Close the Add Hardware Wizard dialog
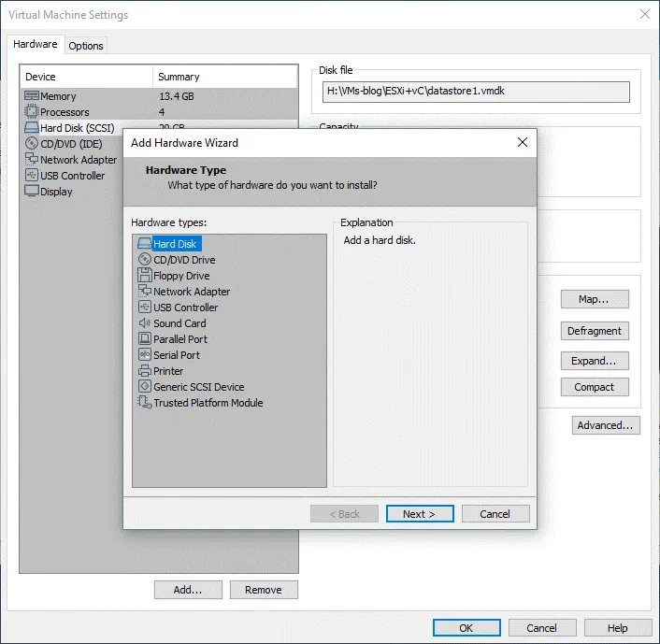The image size is (660, 644). pos(523,143)
